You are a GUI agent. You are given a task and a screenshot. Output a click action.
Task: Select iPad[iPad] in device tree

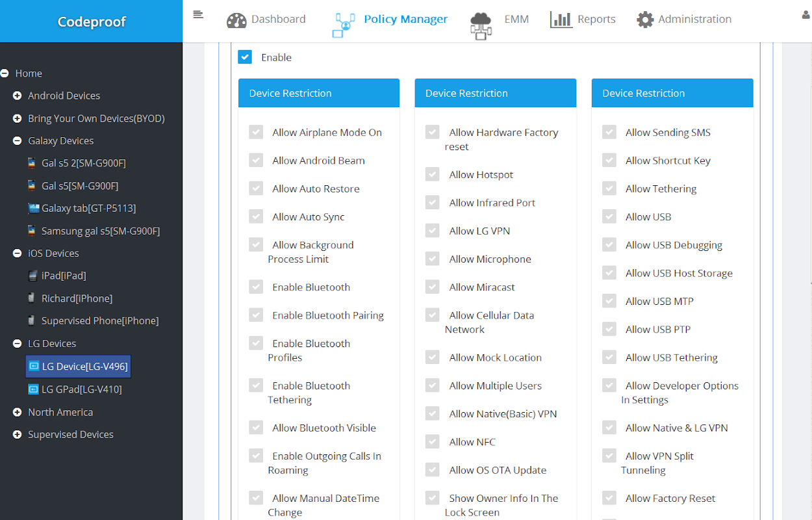click(64, 276)
